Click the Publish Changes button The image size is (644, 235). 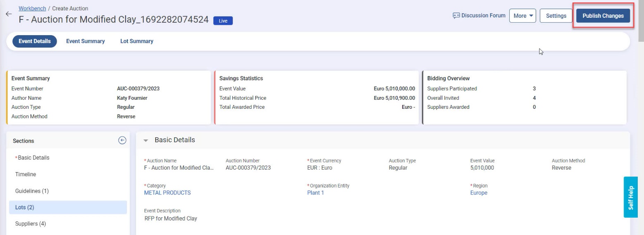pos(603,16)
